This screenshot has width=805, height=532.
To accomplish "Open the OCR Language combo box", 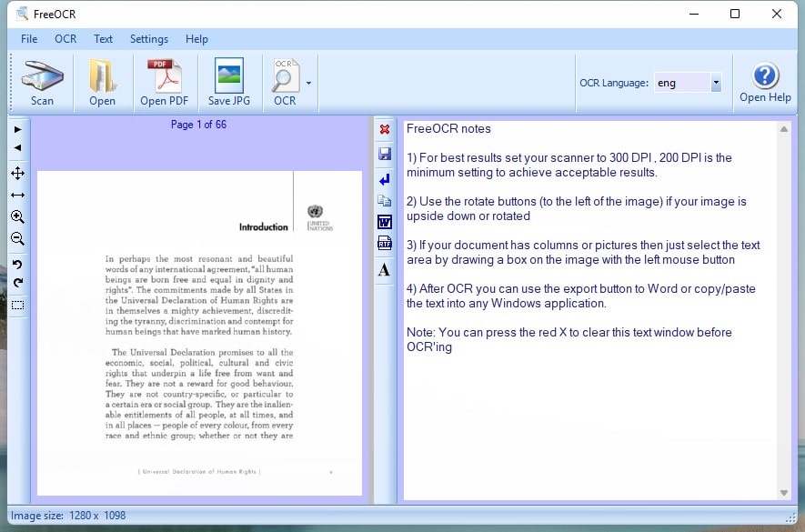I will [688, 83].
